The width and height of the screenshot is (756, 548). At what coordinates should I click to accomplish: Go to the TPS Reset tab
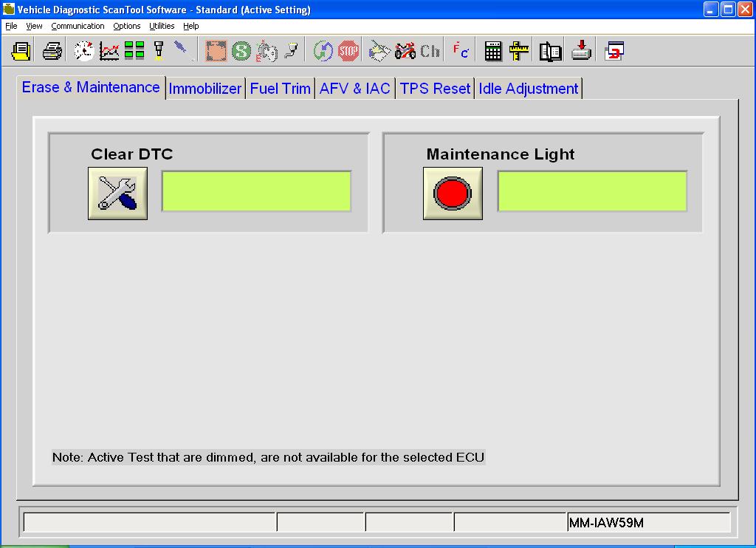[435, 89]
